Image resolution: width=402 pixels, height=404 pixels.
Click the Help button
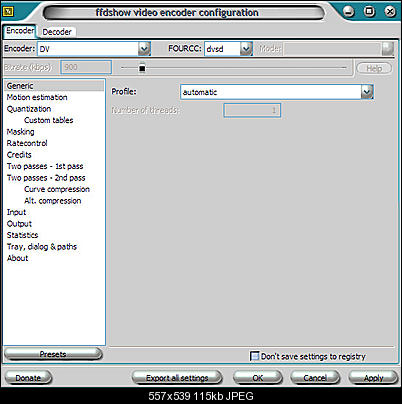(x=374, y=68)
